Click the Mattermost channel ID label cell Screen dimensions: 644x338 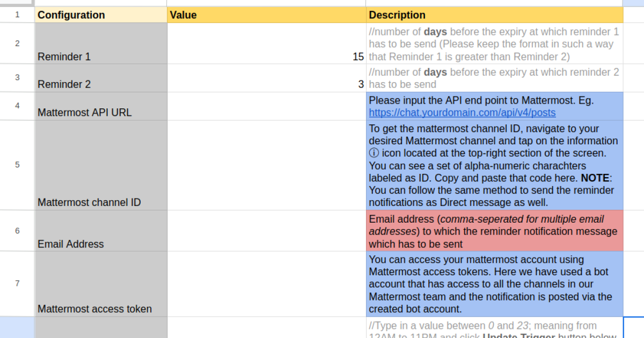(101, 165)
